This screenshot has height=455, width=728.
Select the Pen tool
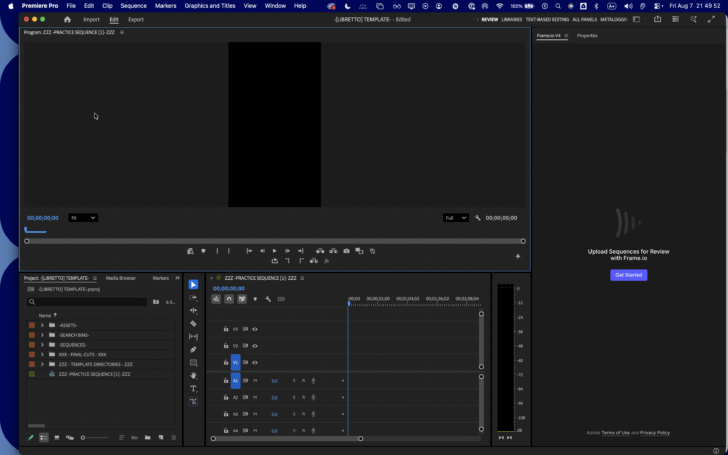click(x=194, y=350)
